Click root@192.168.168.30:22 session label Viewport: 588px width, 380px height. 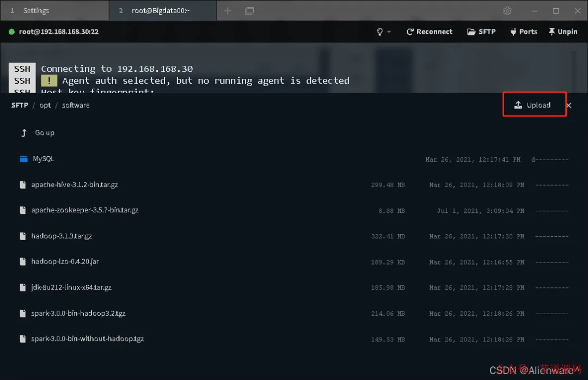pos(58,32)
